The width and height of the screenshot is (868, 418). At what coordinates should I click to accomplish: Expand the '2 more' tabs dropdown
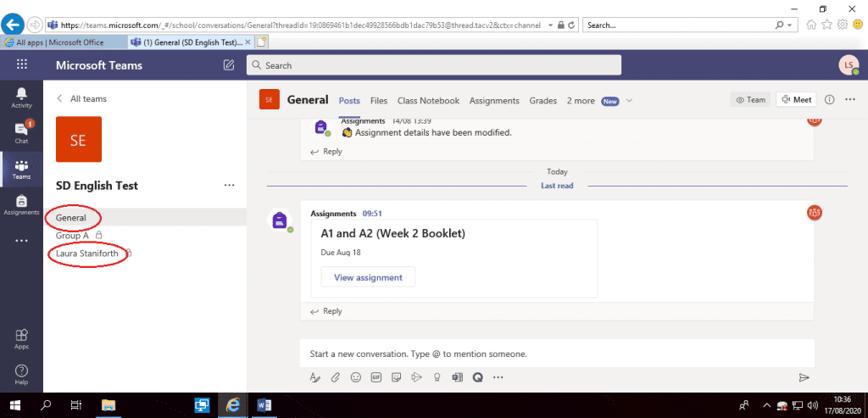pos(599,101)
